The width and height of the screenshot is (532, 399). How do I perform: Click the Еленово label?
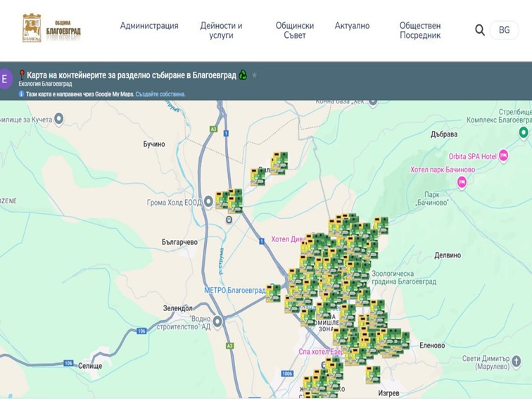(x=432, y=346)
